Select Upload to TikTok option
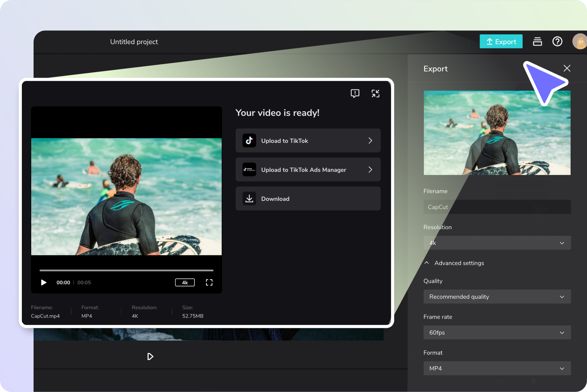 point(308,141)
